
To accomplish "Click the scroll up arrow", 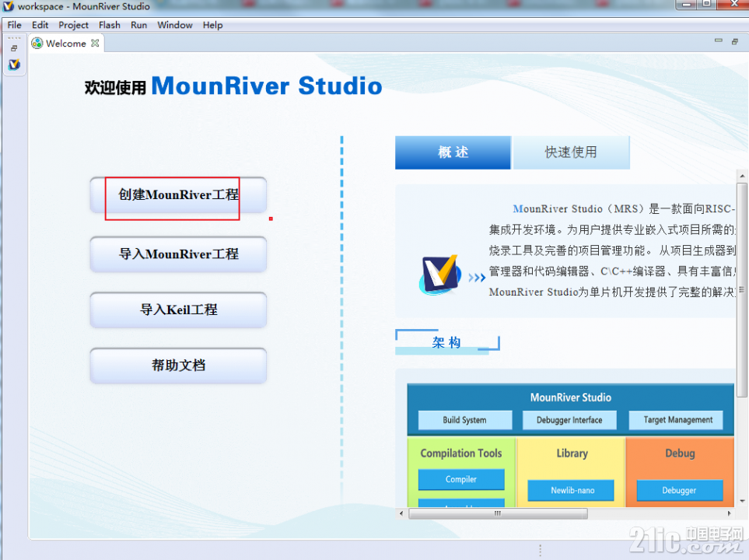I will click(x=742, y=177).
